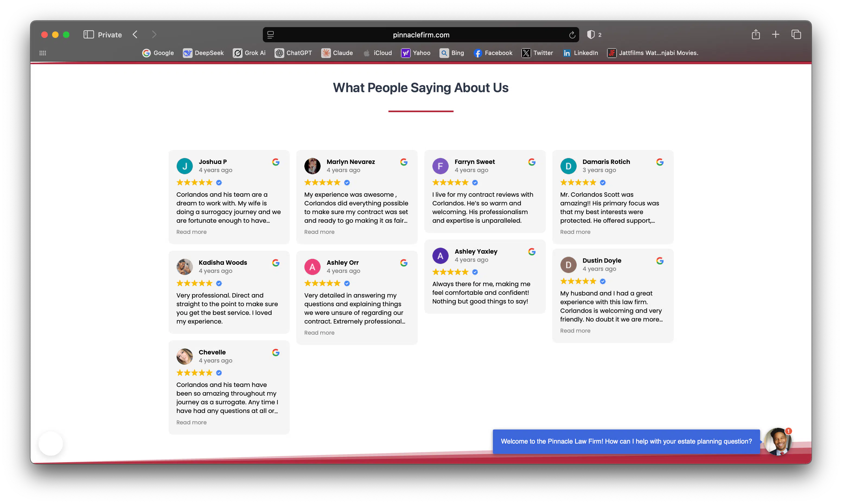Expand Joshua P review with Read more
This screenshot has width=842, height=504.
pyautogui.click(x=192, y=232)
